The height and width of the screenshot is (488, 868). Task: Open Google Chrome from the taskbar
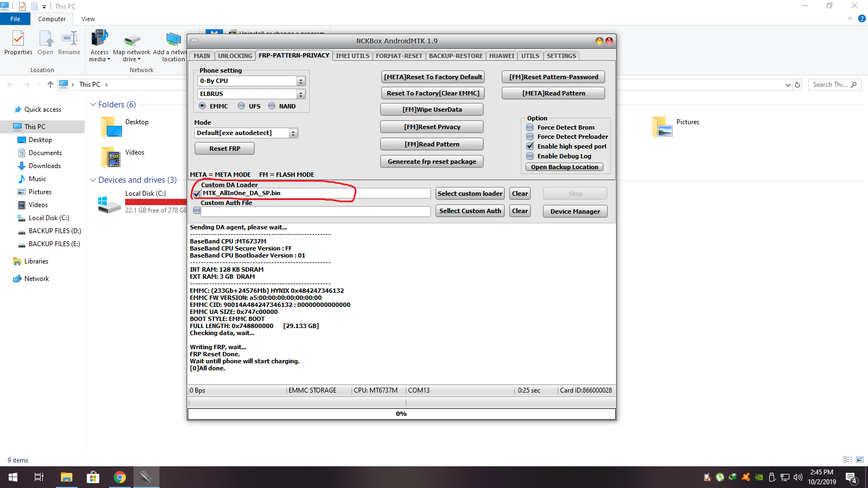(120, 477)
